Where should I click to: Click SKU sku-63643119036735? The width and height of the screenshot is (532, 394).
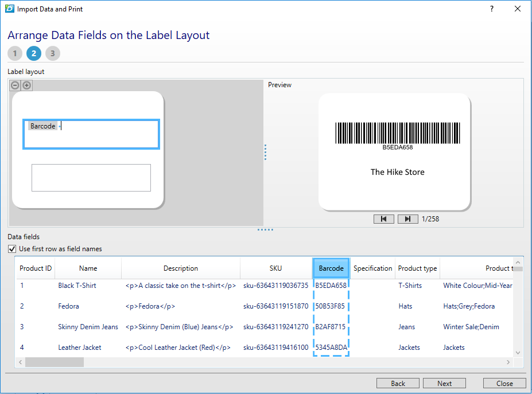pos(276,286)
